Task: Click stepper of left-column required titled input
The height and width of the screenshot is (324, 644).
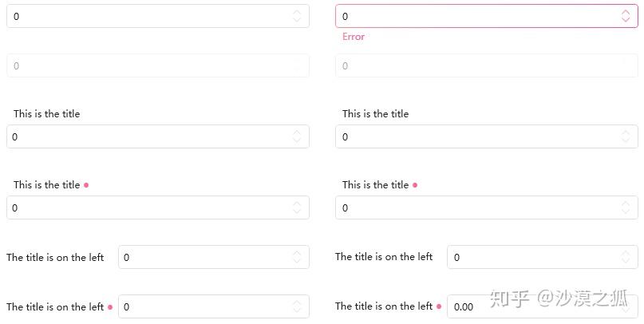Action: point(297,207)
